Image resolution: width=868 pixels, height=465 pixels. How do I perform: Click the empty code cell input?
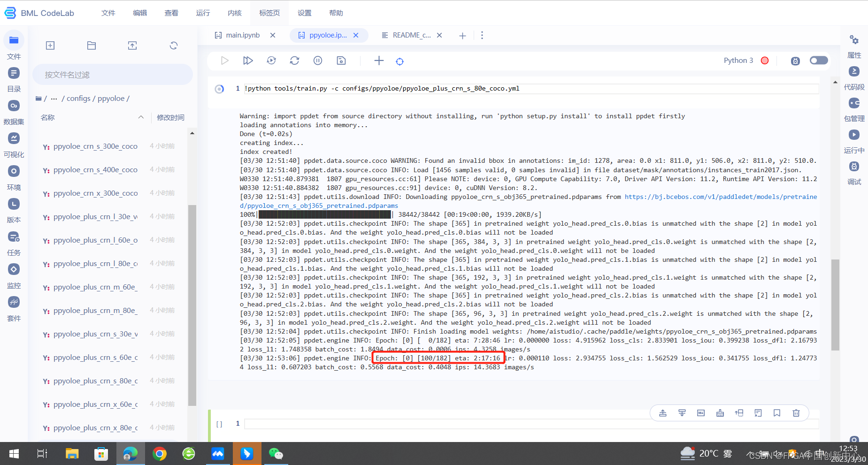(531, 424)
